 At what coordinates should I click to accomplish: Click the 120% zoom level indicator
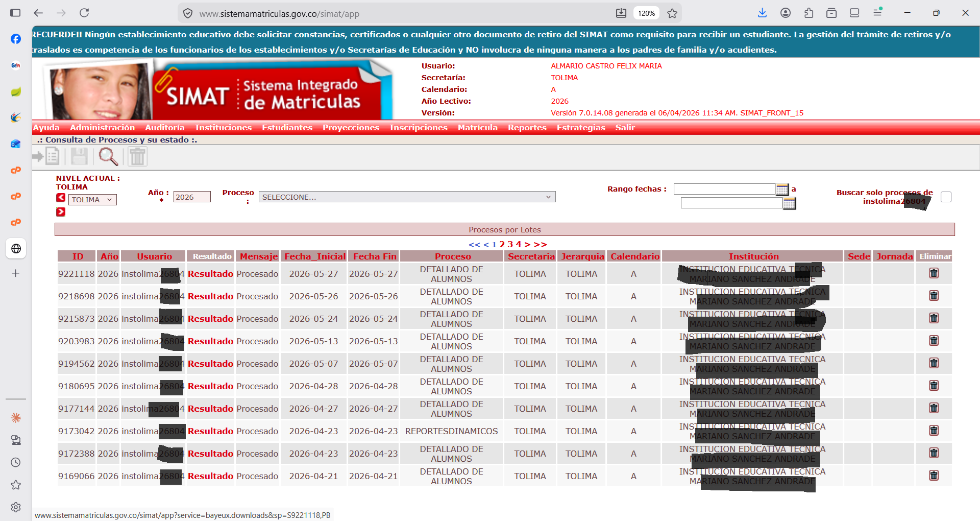(x=646, y=13)
